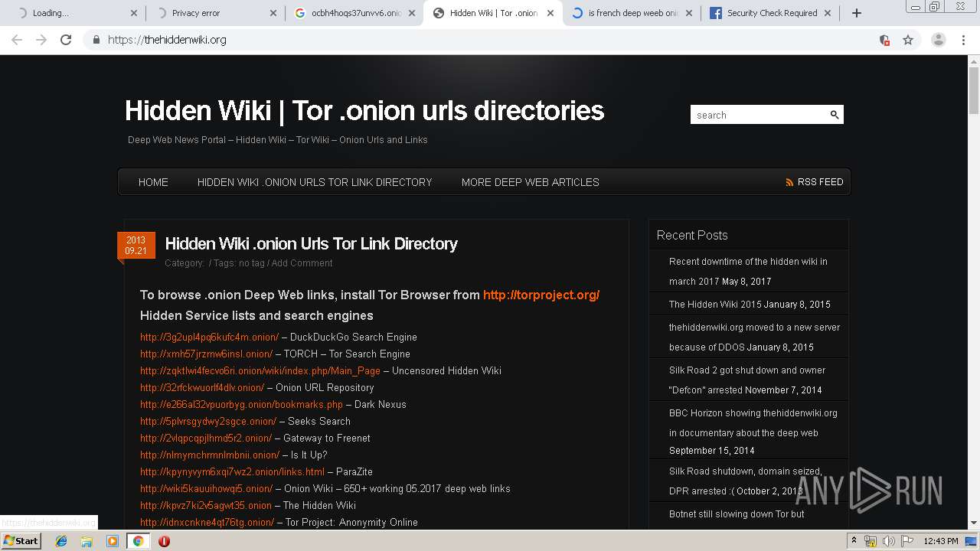The height and width of the screenshot is (551, 980).
Task: Open Botnet still slowing down Tor post
Action: point(737,514)
